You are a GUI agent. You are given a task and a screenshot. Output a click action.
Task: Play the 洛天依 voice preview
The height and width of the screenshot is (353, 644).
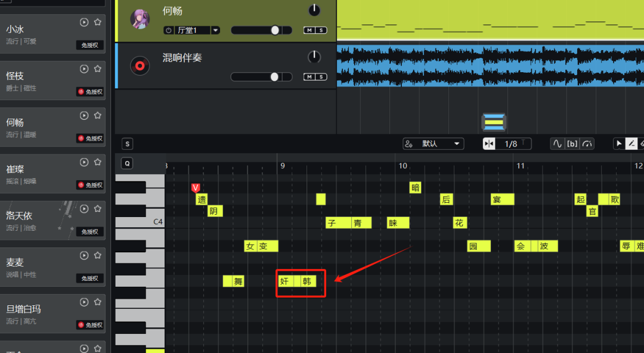[84, 209]
